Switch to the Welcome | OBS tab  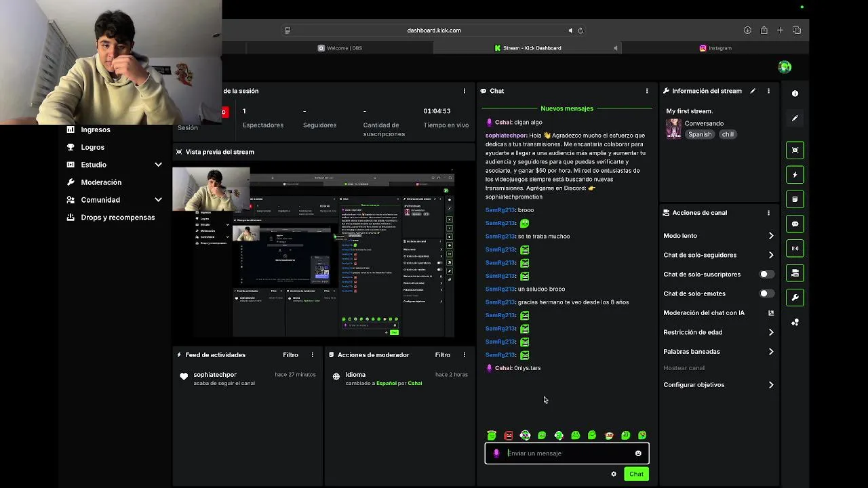point(340,48)
